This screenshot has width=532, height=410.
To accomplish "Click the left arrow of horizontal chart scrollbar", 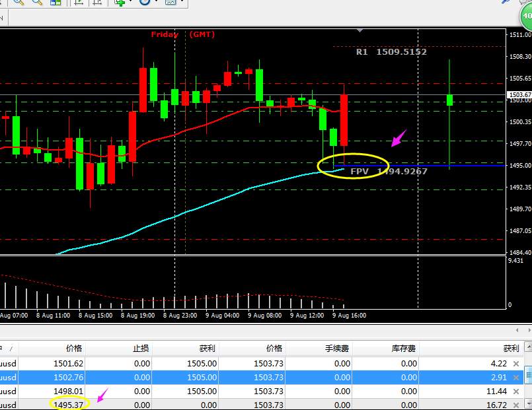I will click(517, 330).
